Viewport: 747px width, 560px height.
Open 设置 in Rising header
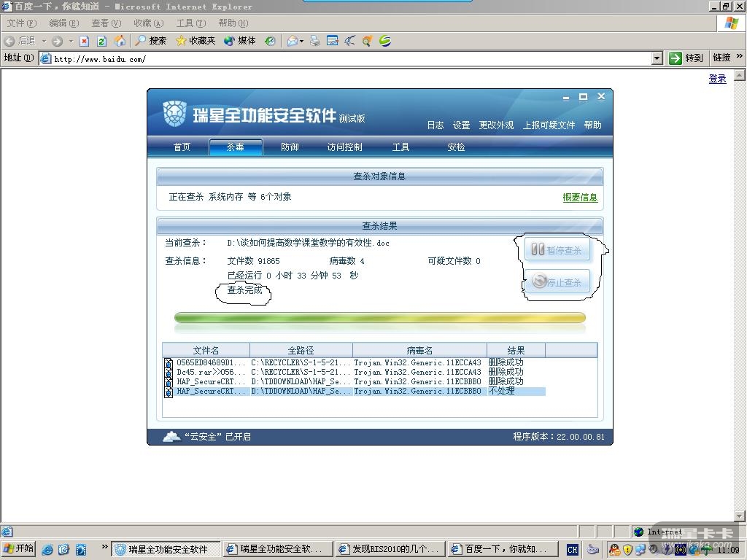tap(461, 125)
